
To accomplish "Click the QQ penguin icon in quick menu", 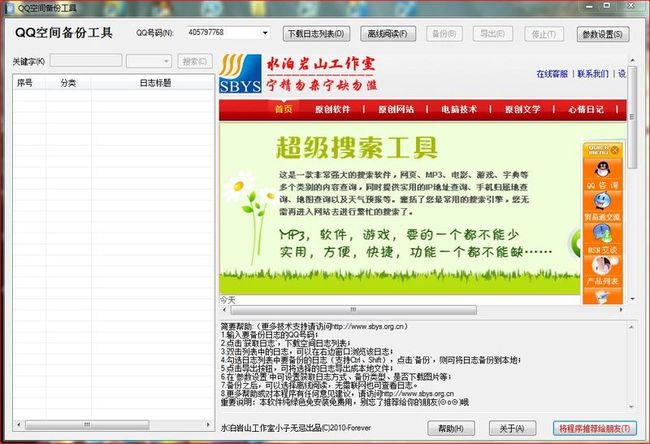I will (x=602, y=169).
